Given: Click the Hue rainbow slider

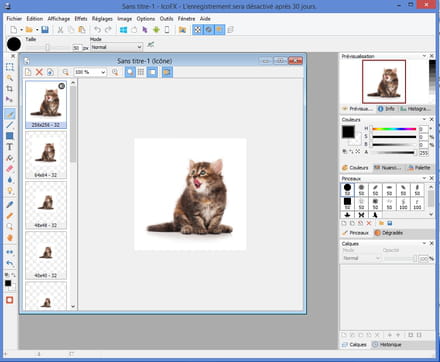Looking at the screenshot, I should pos(394,129).
